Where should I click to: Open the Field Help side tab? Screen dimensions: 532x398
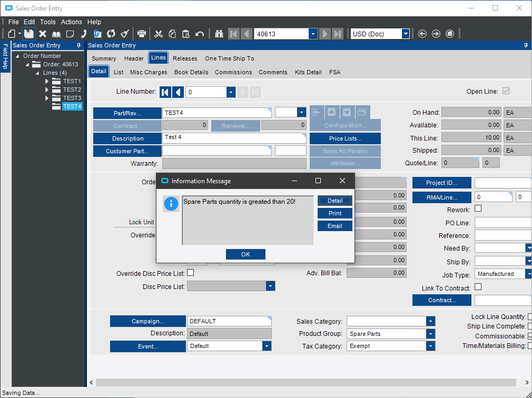tap(5, 57)
